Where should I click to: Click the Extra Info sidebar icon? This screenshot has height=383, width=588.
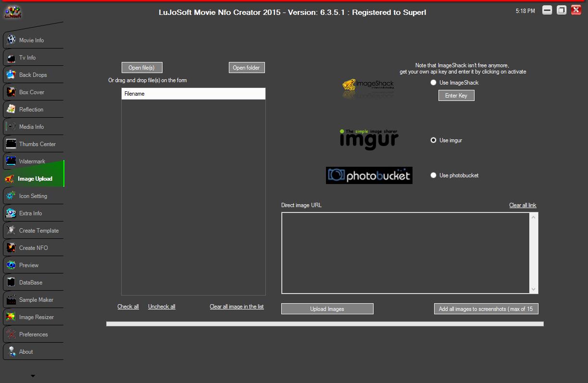[x=11, y=213]
